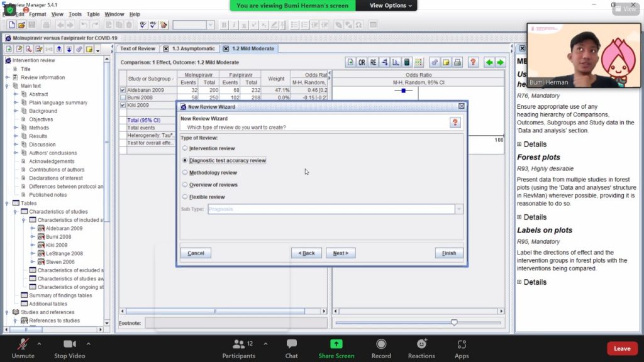Click the Open file folder icon
Image resolution: width=644 pixels, height=362 pixels.
(21, 25)
